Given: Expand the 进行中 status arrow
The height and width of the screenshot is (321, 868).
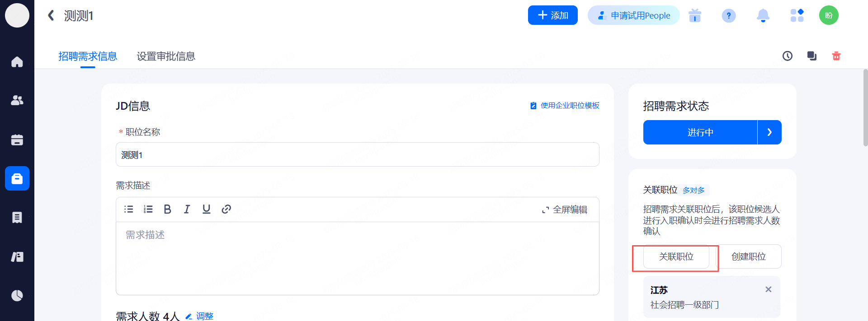Looking at the screenshot, I should [x=769, y=132].
